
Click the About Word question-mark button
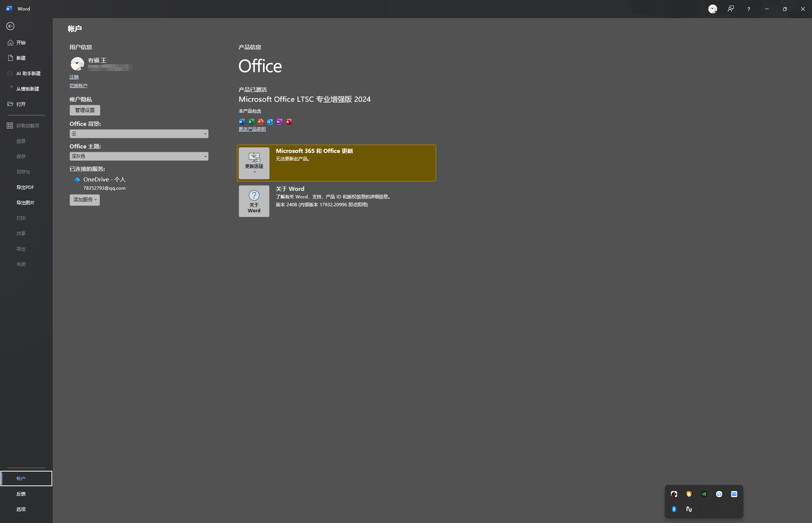[x=254, y=201]
